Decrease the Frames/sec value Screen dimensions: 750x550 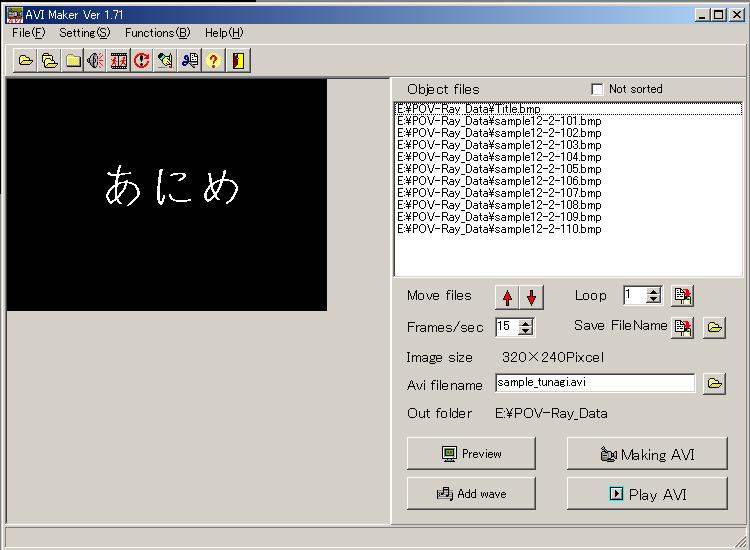(526, 331)
